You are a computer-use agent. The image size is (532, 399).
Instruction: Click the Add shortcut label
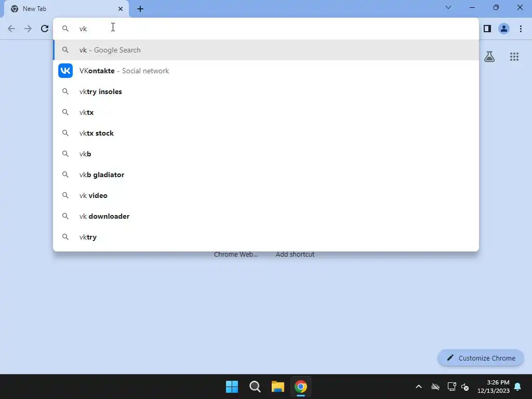pyautogui.click(x=295, y=254)
